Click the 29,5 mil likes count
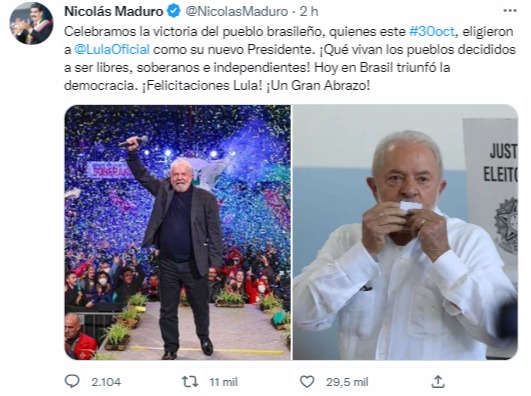Viewport: 531px width, 396px height. (x=347, y=382)
